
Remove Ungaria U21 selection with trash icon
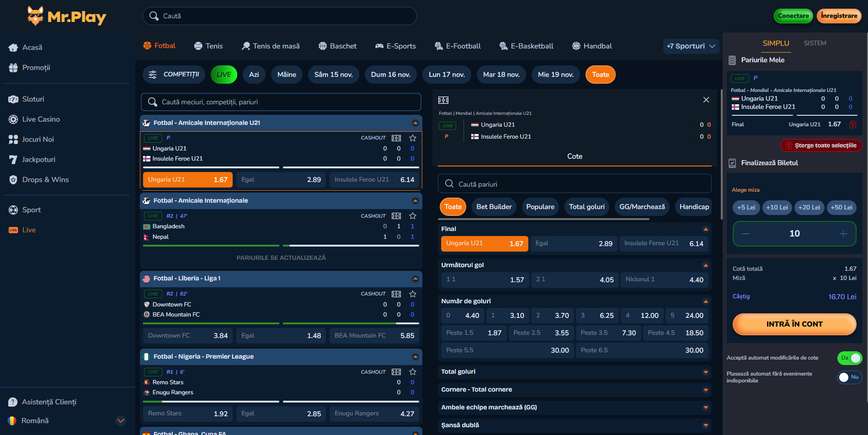tap(852, 124)
